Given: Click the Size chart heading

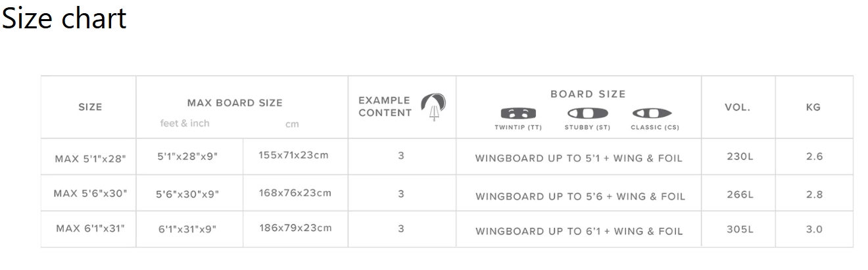Looking at the screenshot, I should (64, 18).
